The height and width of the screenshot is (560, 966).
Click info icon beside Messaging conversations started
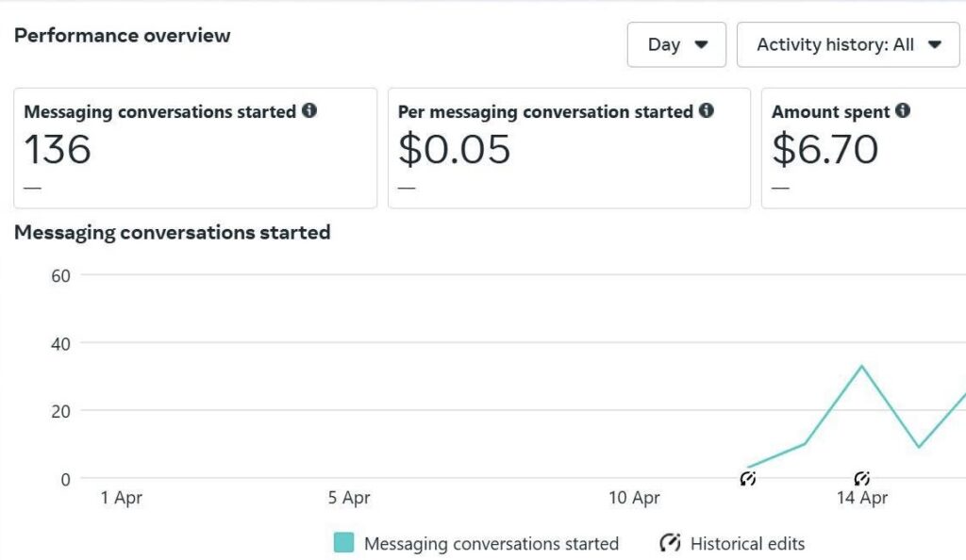click(309, 110)
